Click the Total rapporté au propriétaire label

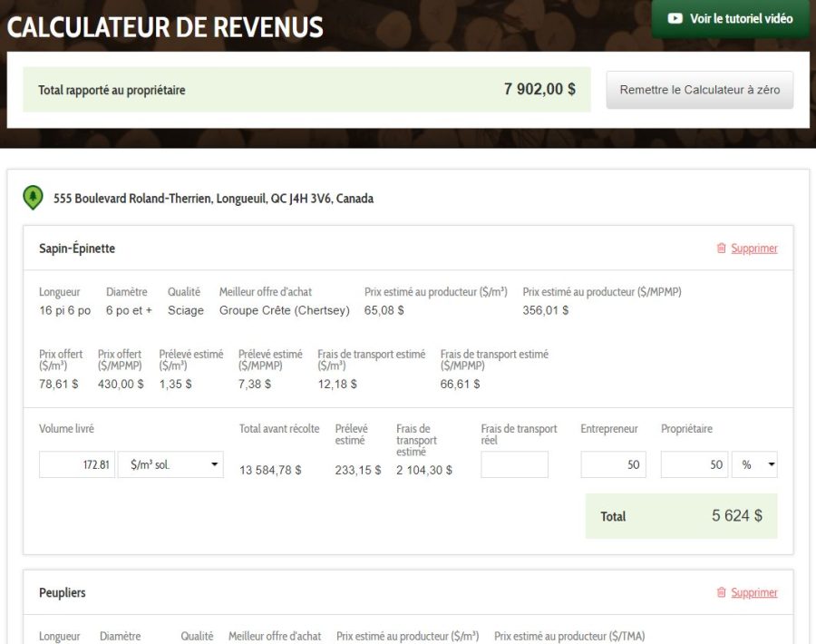(x=112, y=90)
